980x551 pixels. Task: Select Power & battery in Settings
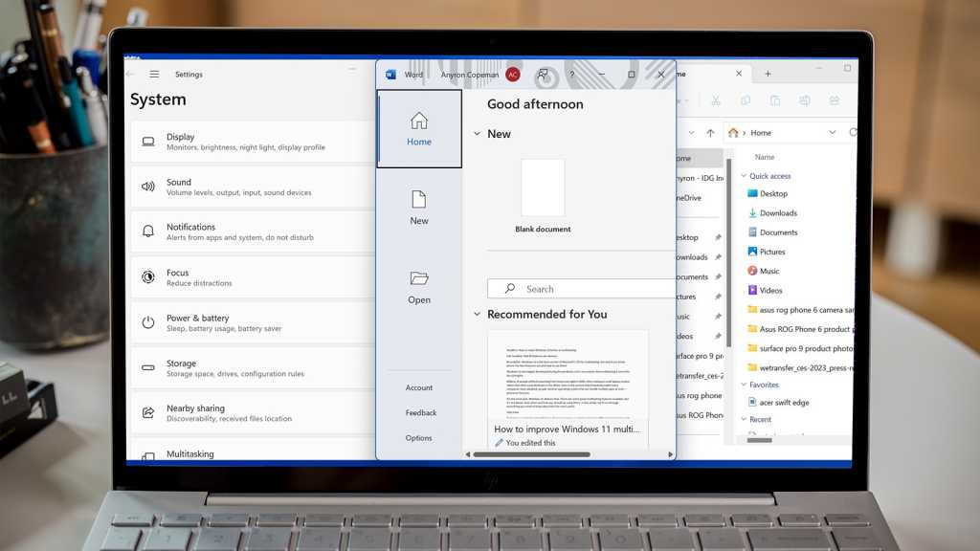pyautogui.click(x=253, y=322)
